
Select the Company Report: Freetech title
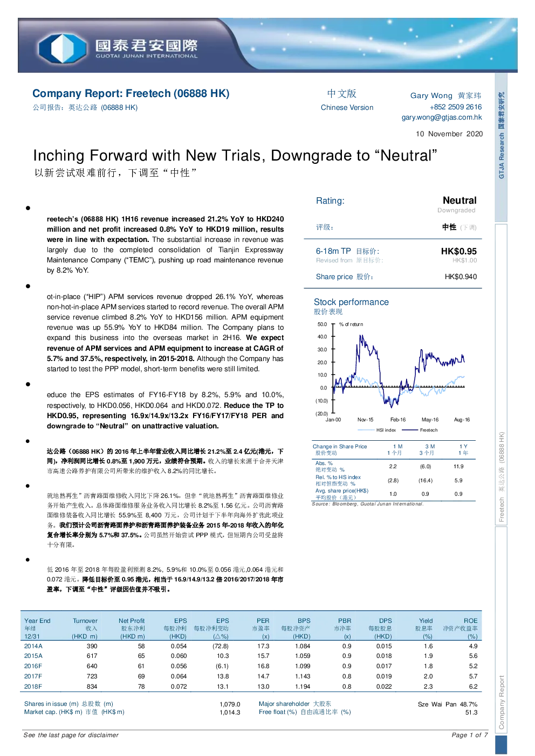pyautogui.click(x=131, y=93)
